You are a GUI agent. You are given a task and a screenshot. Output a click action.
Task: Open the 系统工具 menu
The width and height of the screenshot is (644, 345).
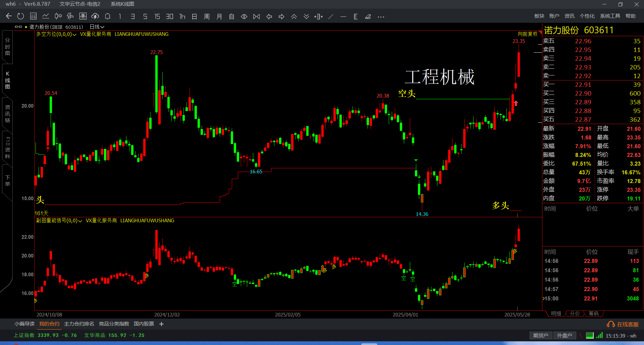610,16
